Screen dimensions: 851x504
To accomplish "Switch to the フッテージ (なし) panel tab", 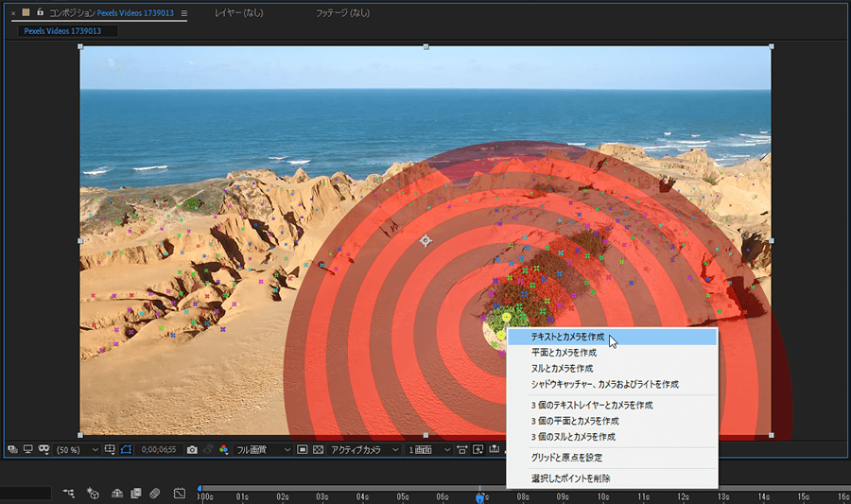I will pos(342,12).
